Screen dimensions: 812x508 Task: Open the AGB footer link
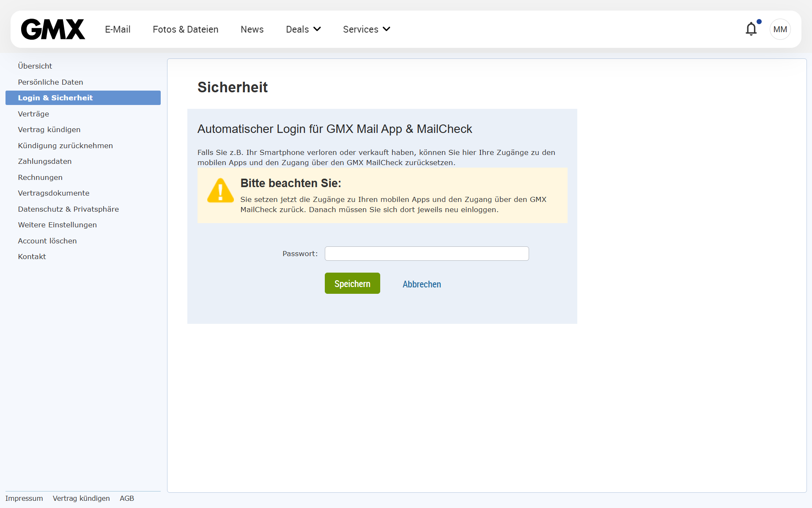(127, 498)
